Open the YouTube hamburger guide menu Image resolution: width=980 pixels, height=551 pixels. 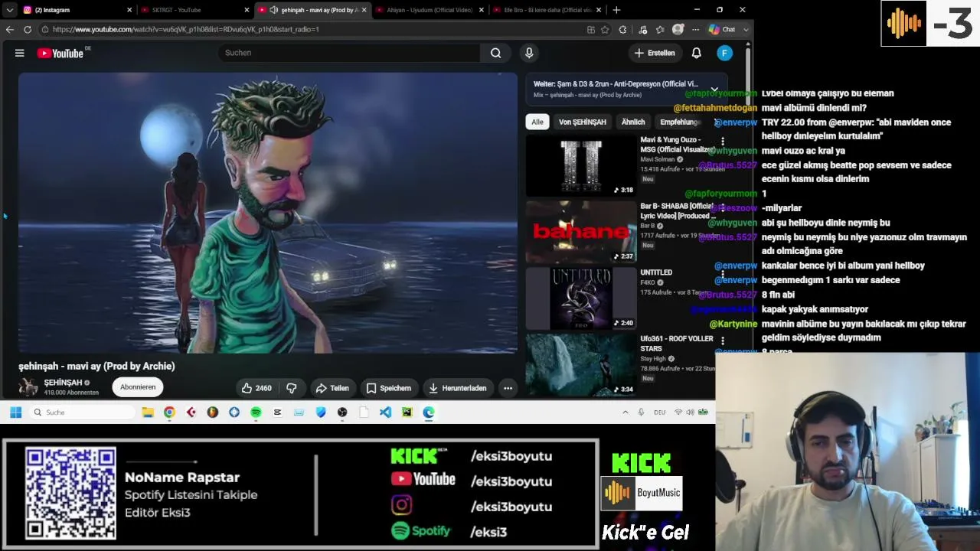[19, 53]
